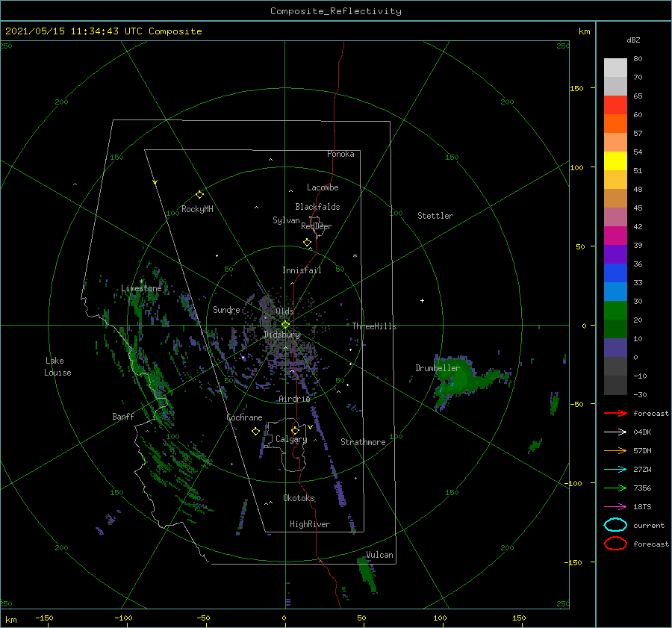Viewport: 672px width, 628px height.
Task: Select the orange 57DM arrow icon
Action: [615, 450]
